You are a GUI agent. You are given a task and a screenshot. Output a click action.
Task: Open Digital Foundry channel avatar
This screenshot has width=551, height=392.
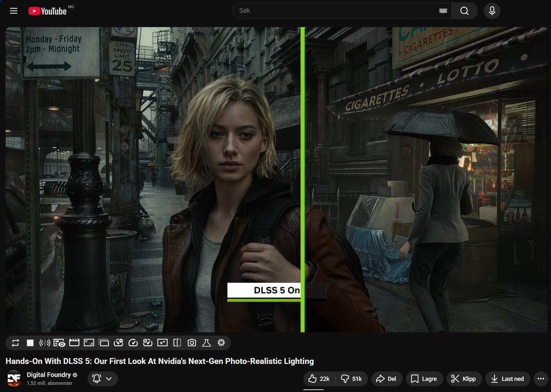click(x=14, y=379)
